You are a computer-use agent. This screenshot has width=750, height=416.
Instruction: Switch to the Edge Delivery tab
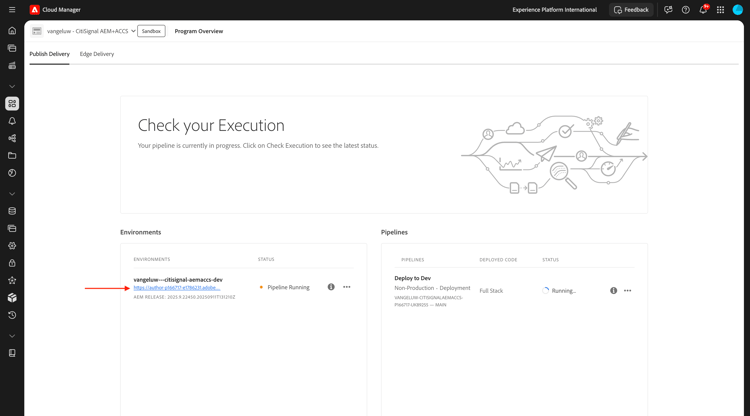[x=97, y=54]
